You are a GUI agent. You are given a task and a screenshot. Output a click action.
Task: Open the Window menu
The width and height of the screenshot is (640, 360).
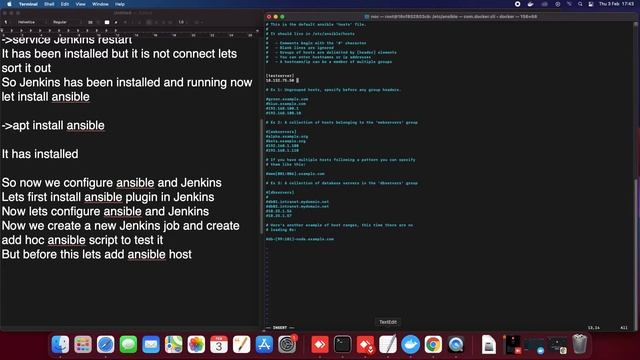[100, 4]
